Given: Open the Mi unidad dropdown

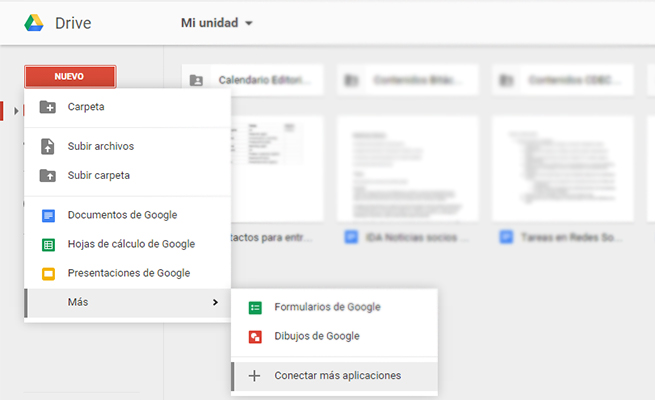Looking at the screenshot, I should [x=216, y=23].
